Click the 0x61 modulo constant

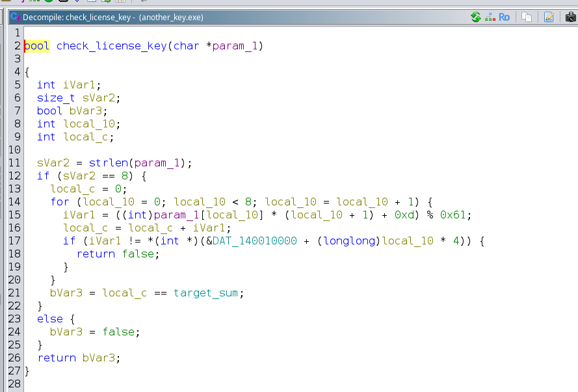[x=458, y=215]
